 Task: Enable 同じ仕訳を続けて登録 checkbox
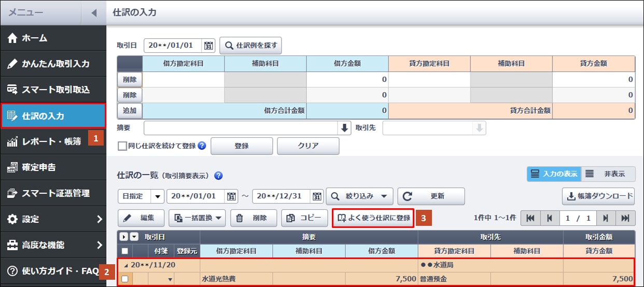point(122,146)
